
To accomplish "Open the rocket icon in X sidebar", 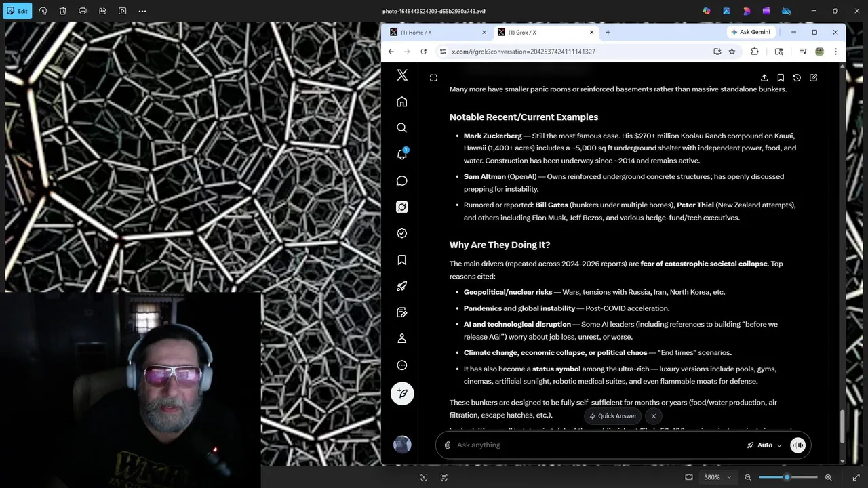I will point(402,286).
